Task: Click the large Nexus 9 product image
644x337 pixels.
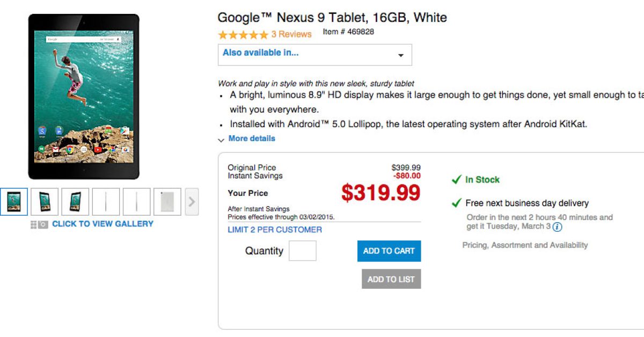Action: click(84, 97)
